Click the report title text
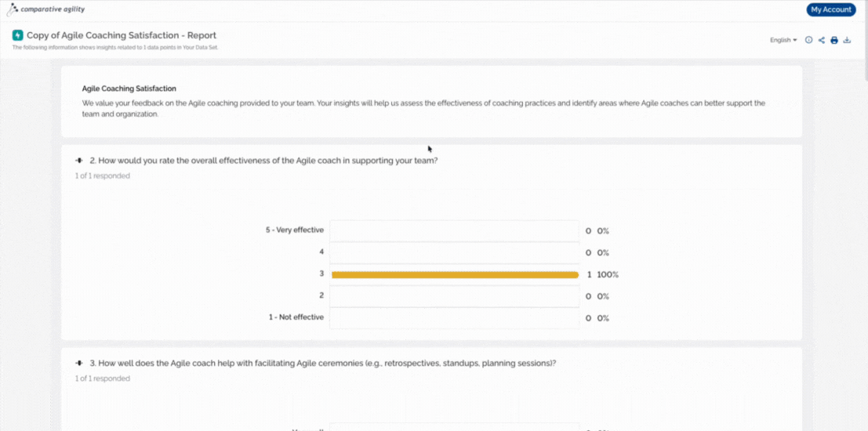The width and height of the screenshot is (868, 431). click(x=122, y=34)
